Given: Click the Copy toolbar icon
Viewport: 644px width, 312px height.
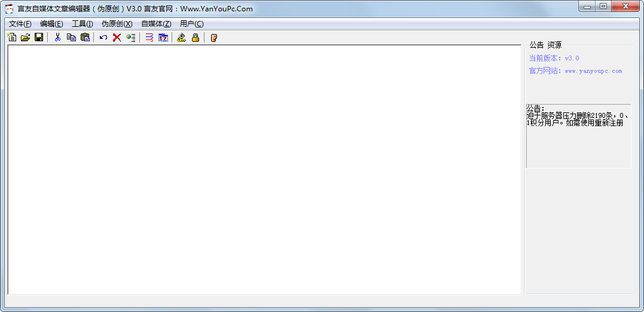Looking at the screenshot, I should point(72,38).
